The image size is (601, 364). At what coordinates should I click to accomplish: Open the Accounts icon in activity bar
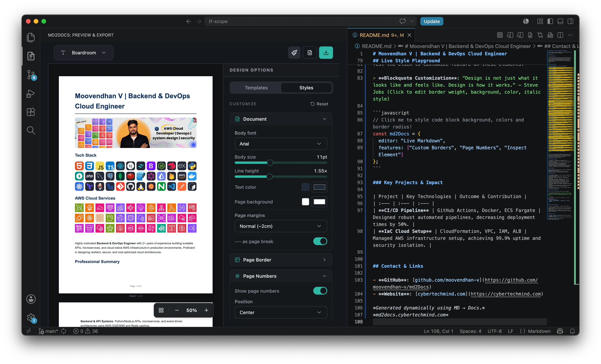(x=31, y=299)
